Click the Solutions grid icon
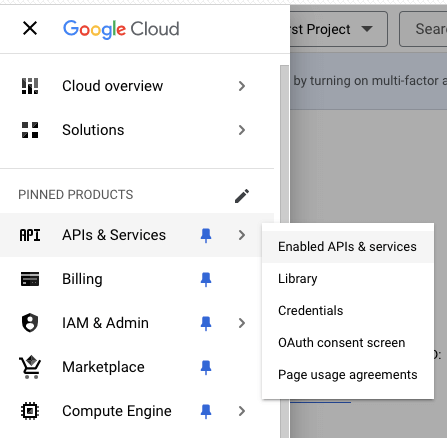The image size is (447, 438). point(30,130)
